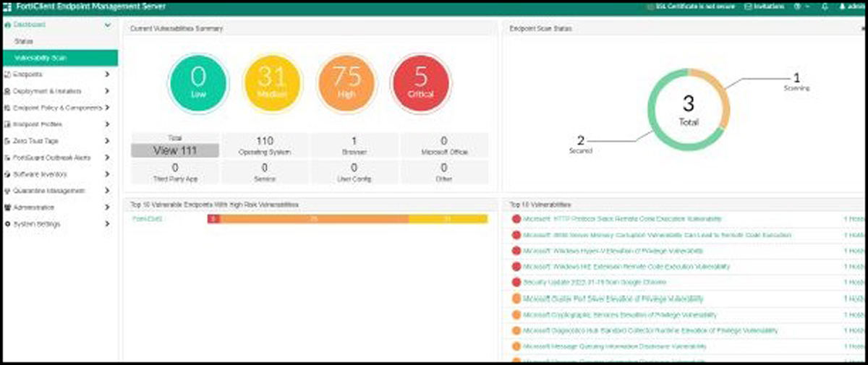Click the red Critical vulnerabilities circle
The height and width of the screenshot is (365, 868).
(421, 84)
